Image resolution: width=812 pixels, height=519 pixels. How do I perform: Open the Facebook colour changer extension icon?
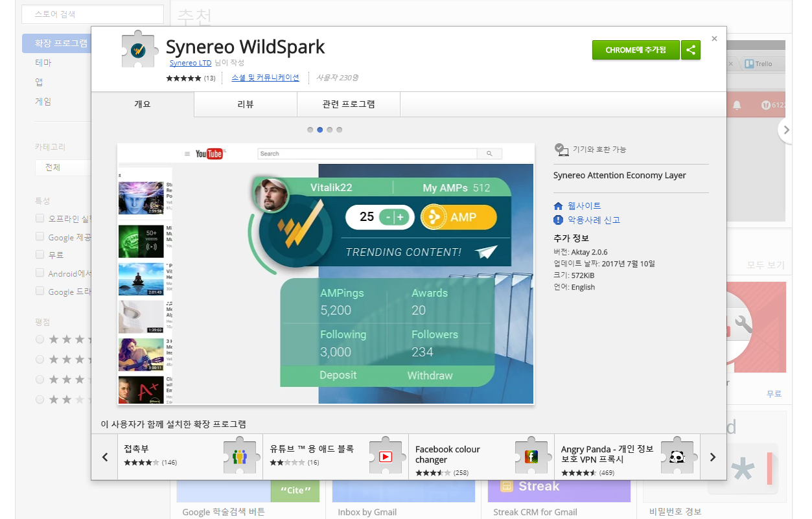pyautogui.click(x=531, y=457)
